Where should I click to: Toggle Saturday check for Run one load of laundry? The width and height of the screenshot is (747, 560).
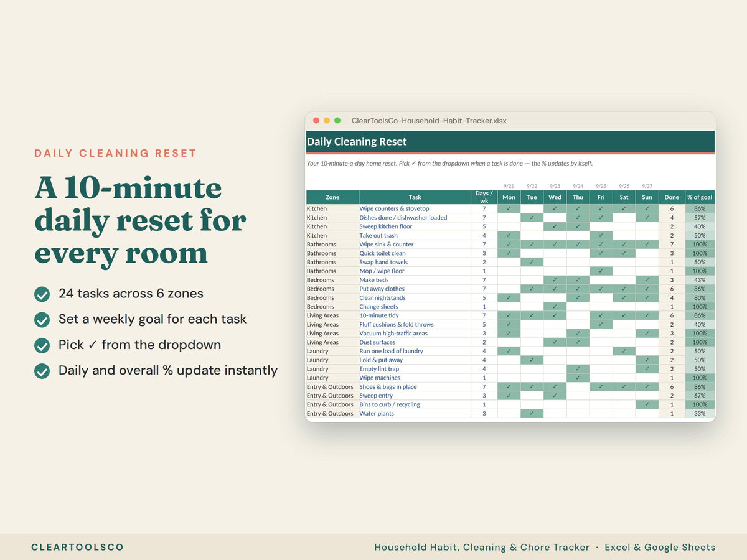624,351
